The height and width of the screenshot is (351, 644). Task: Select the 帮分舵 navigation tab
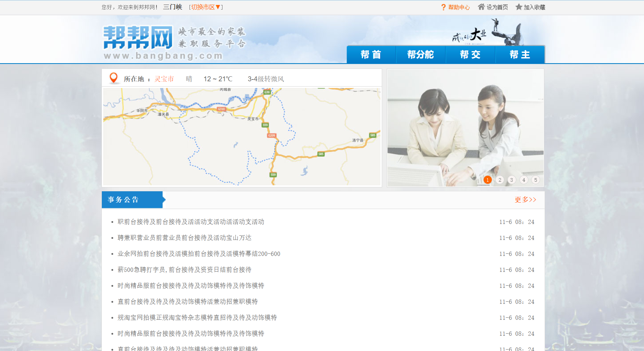[x=421, y=55]
